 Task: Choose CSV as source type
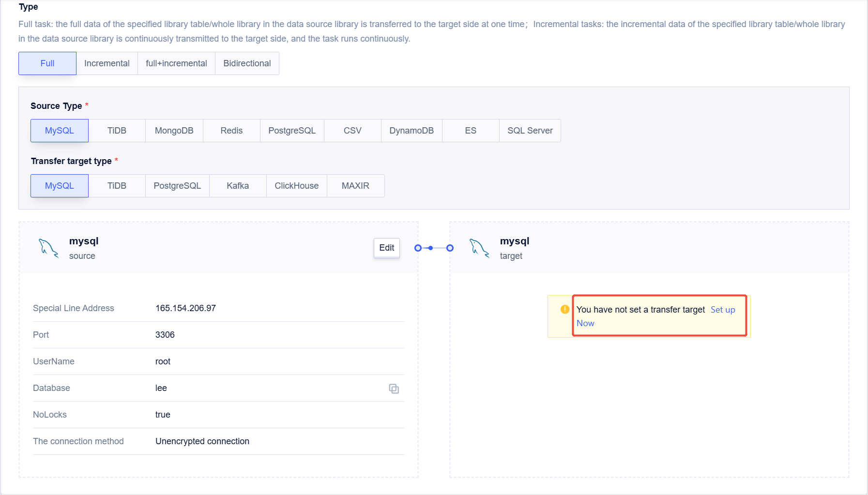point(352,131)
